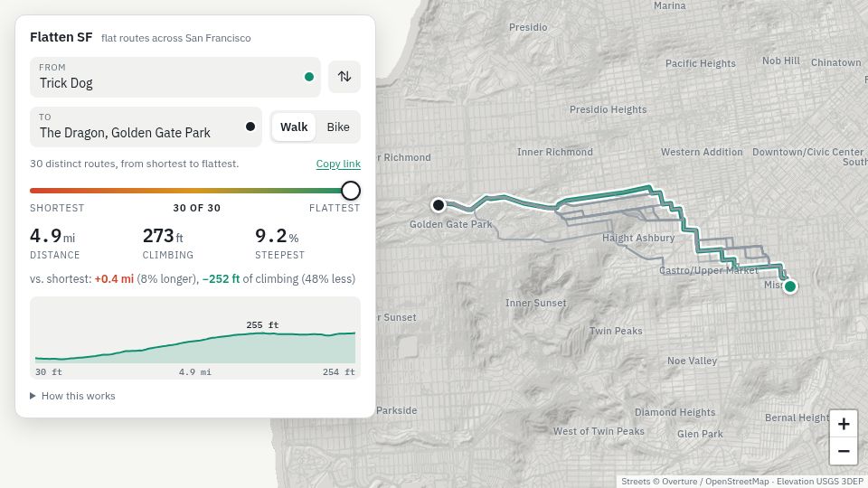Expand the How this works section
The height and width of the screenshot is (488, 868).
(72, 396)
